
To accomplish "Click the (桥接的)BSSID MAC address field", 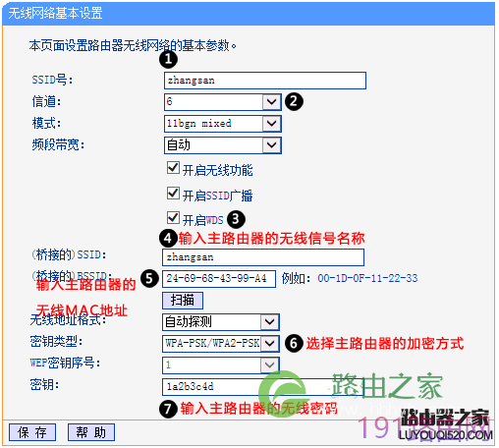I will coord(219,279).
